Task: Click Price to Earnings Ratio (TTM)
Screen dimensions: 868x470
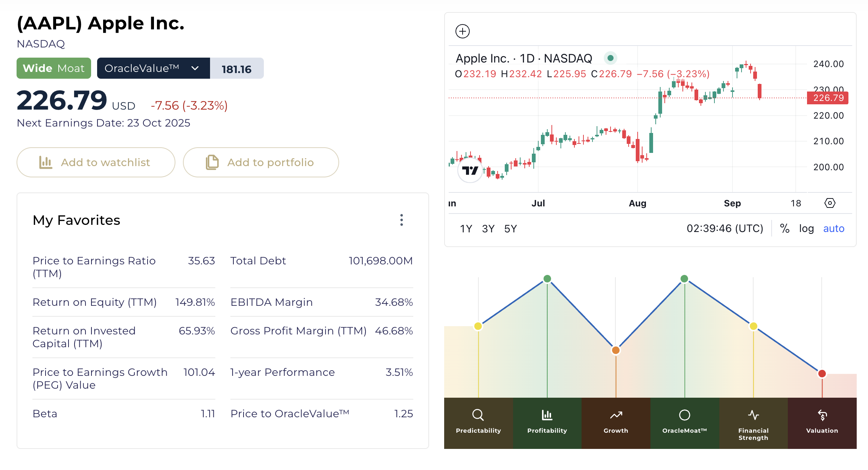Action: pos(94,267)
